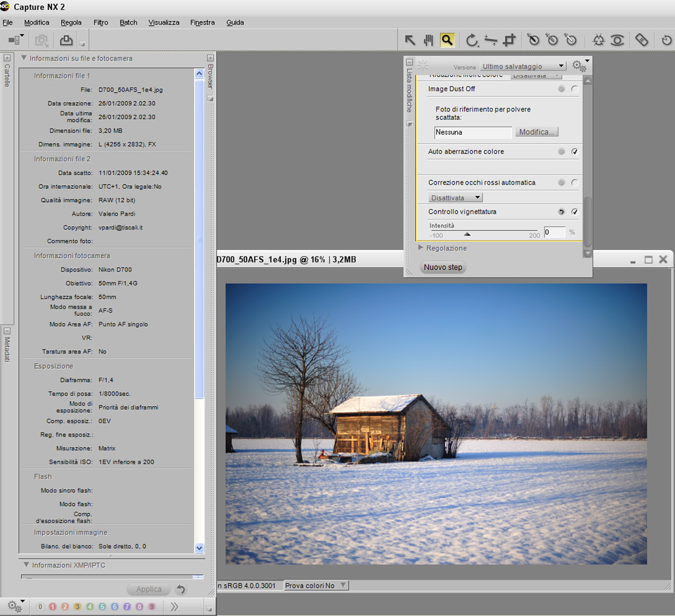Click the Nessuna dust reference field
Viewport: 675px width, 616px height.
(473, 133)
